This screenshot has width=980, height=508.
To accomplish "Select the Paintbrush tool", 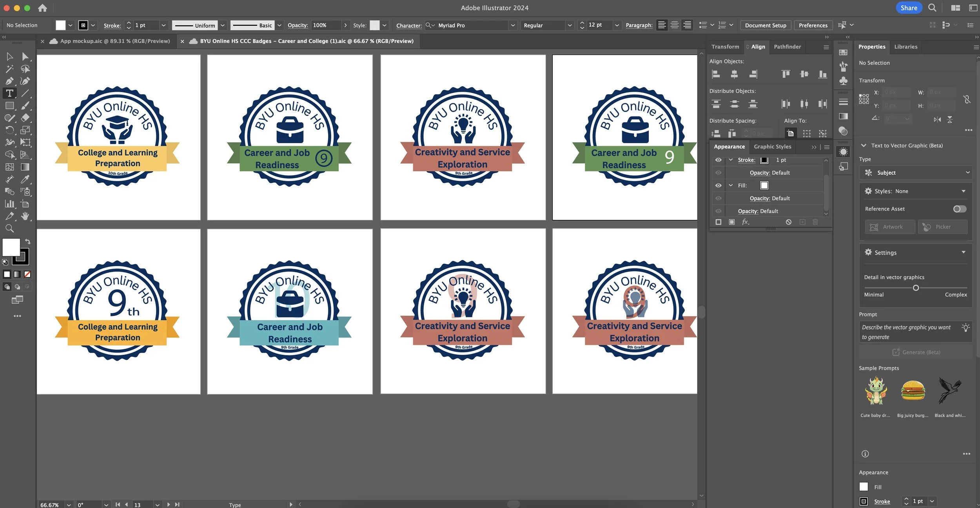I will tap(25, 105).
